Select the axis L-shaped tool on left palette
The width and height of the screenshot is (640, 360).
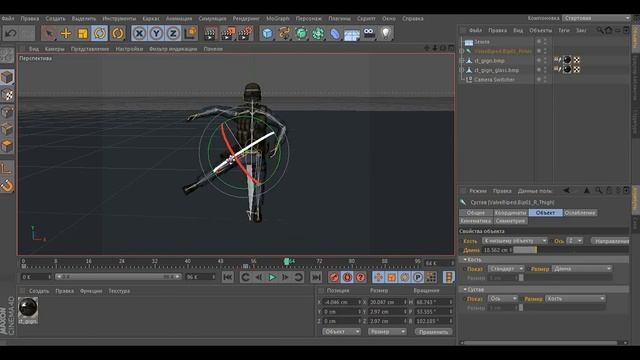(7, 168)
